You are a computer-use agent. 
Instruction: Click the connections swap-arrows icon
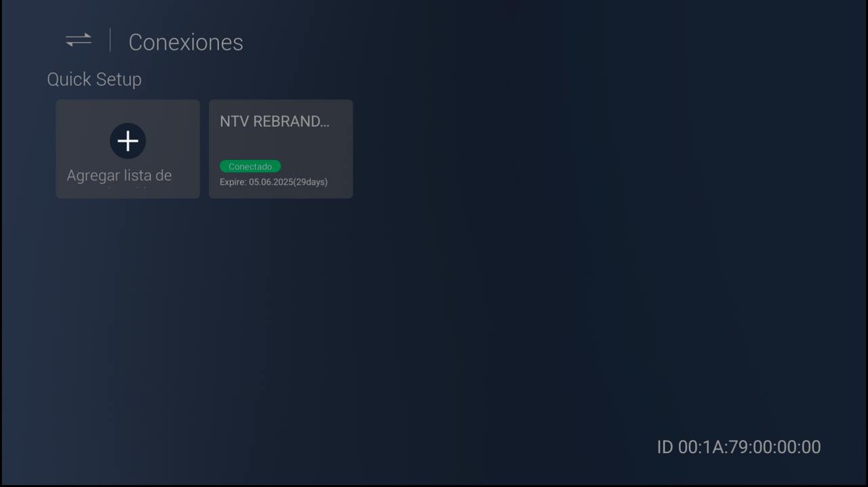click(x=79, y=40)
